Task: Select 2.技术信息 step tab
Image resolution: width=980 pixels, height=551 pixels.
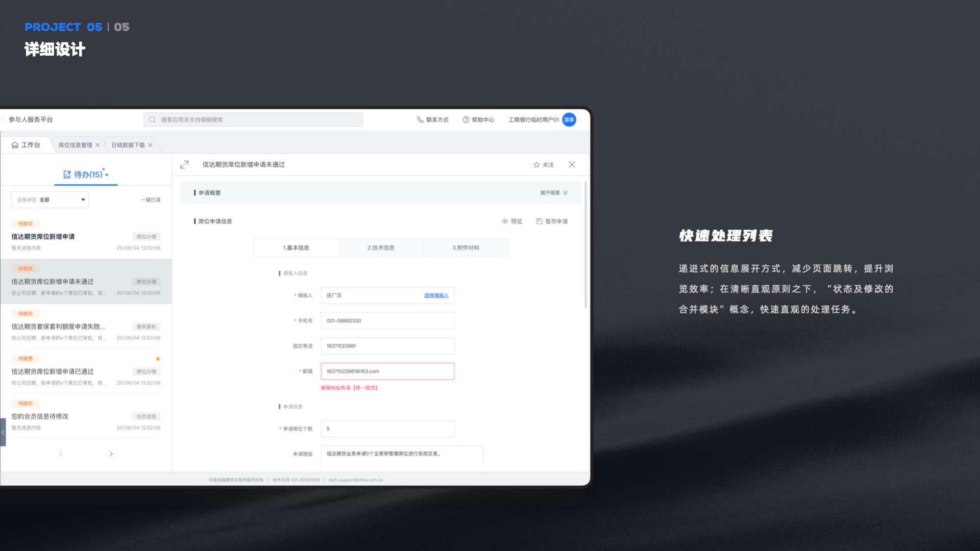Action: [381, 248]
